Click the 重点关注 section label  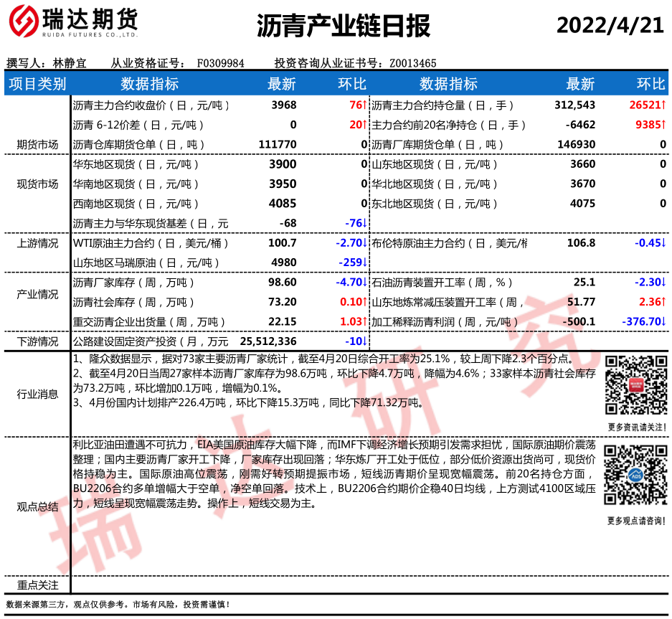(37, 585)
